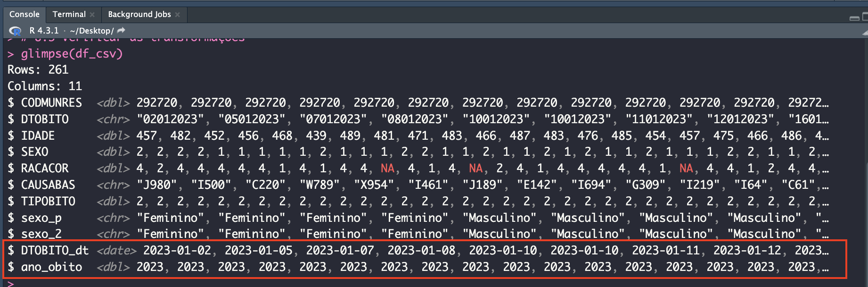Click the first red NA in RACACOR row

(387, 169)
